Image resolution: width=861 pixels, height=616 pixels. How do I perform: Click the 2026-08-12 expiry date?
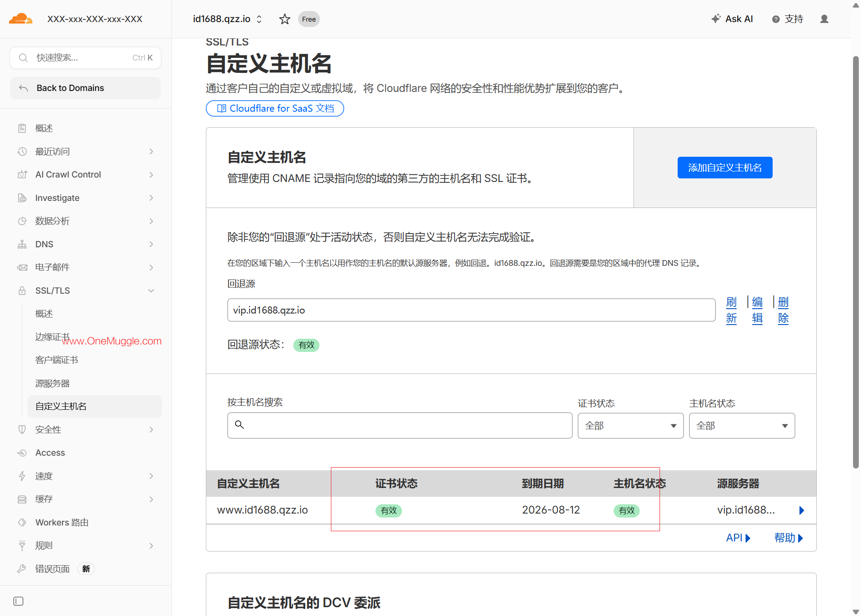[551, 510]
